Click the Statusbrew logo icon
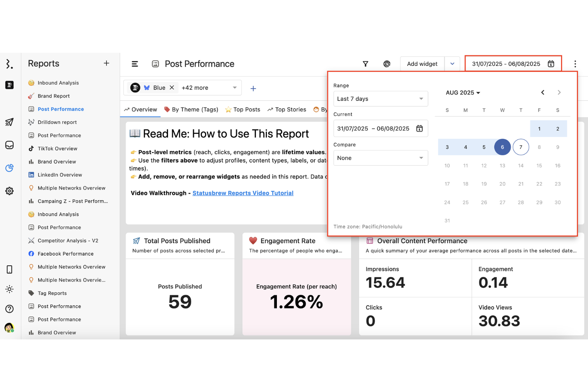 (9, 64)
